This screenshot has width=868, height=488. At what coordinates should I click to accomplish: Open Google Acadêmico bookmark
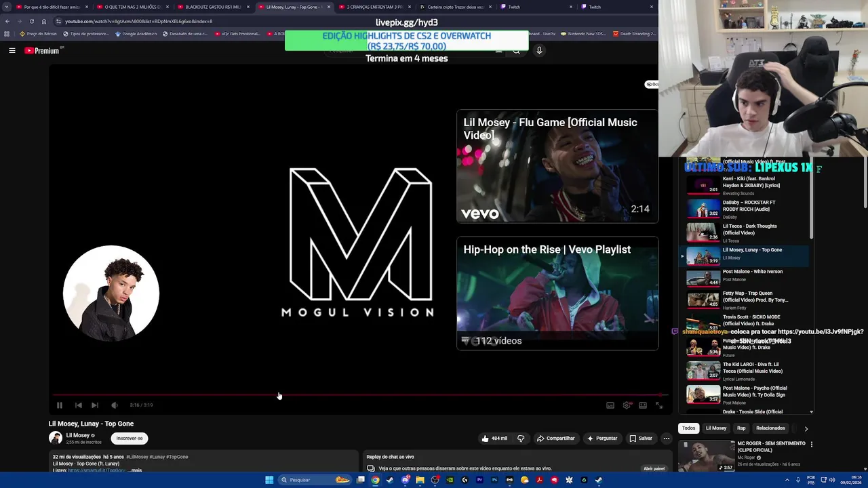point(136,34)
